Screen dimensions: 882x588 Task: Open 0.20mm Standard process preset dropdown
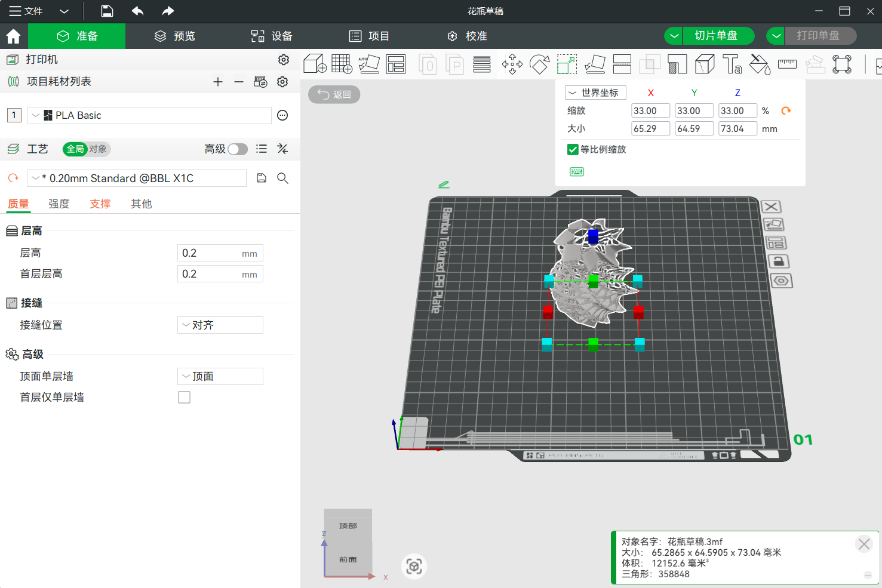137,178
